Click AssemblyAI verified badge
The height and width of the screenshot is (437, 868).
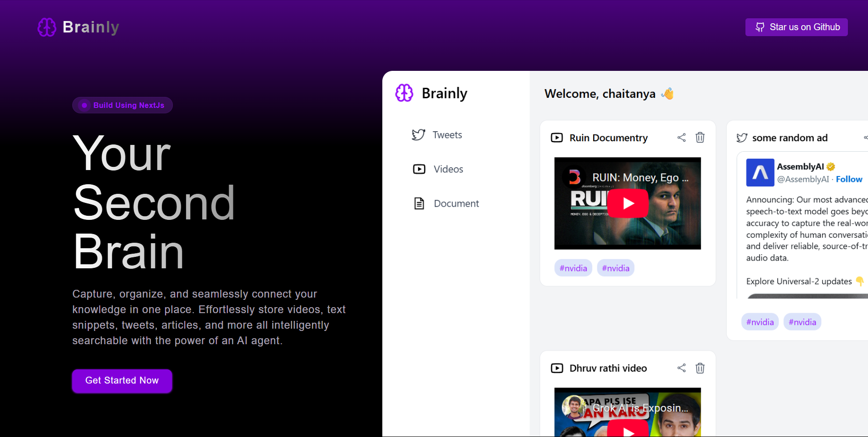click(x=831, y=166)
